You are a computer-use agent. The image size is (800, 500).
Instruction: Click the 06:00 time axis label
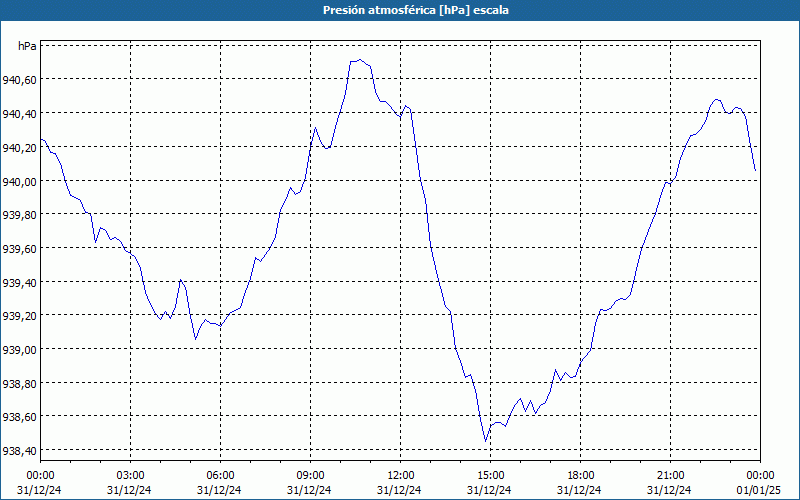[220, 476]
